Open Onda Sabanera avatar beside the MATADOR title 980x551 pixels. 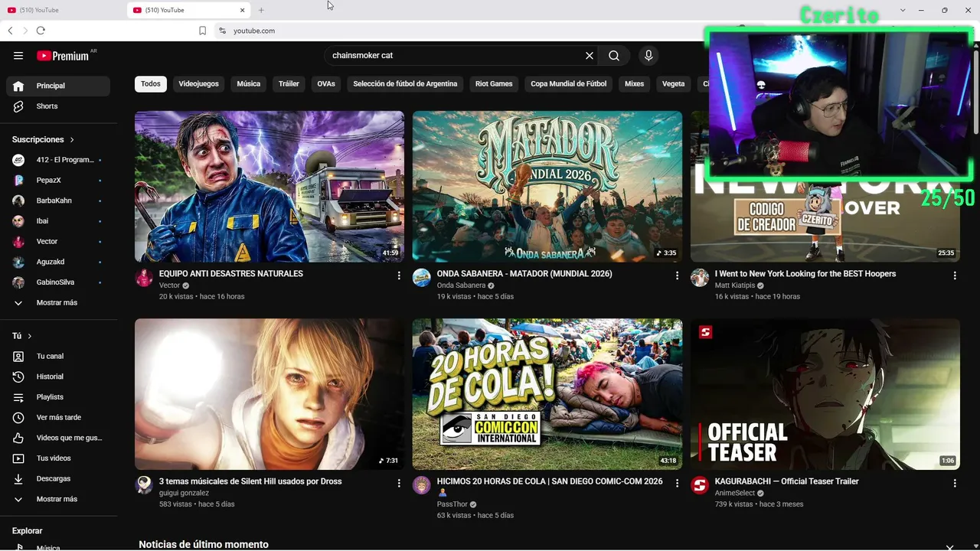pyautogui.click(x=422, y=278)
